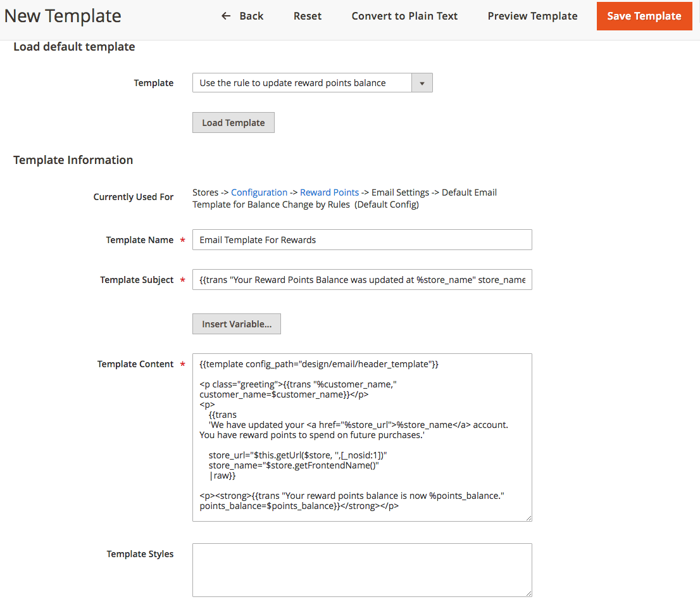
Task: Click the Template Styles label
Action: tap(140, 554)
